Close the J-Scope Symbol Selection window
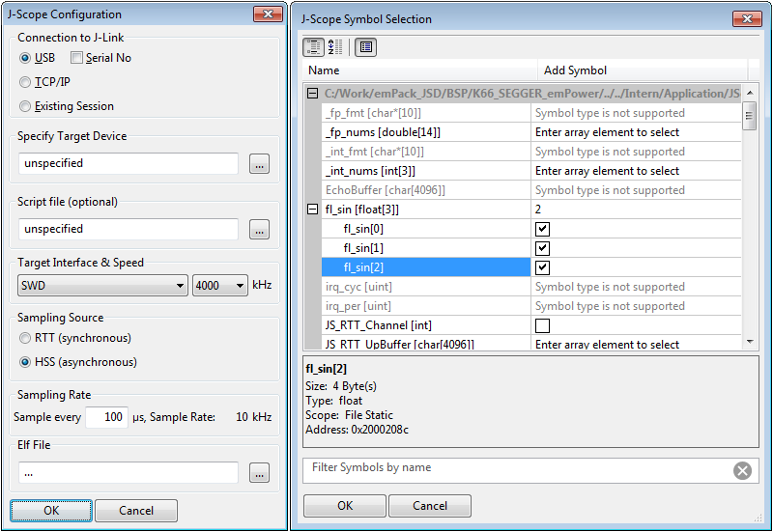The width and height of the screenshot is (773, 532). (745, 17)
